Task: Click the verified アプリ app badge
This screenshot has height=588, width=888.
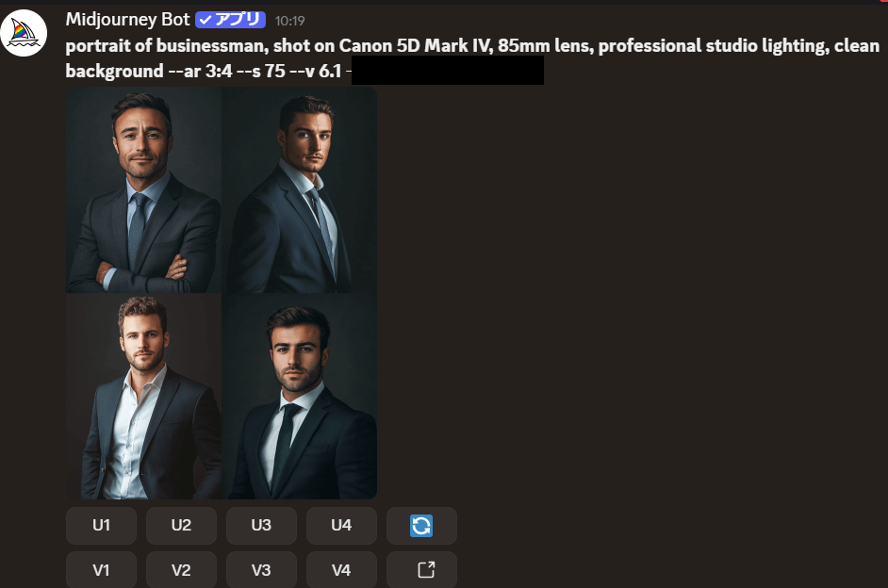Action: click(231, 20)
